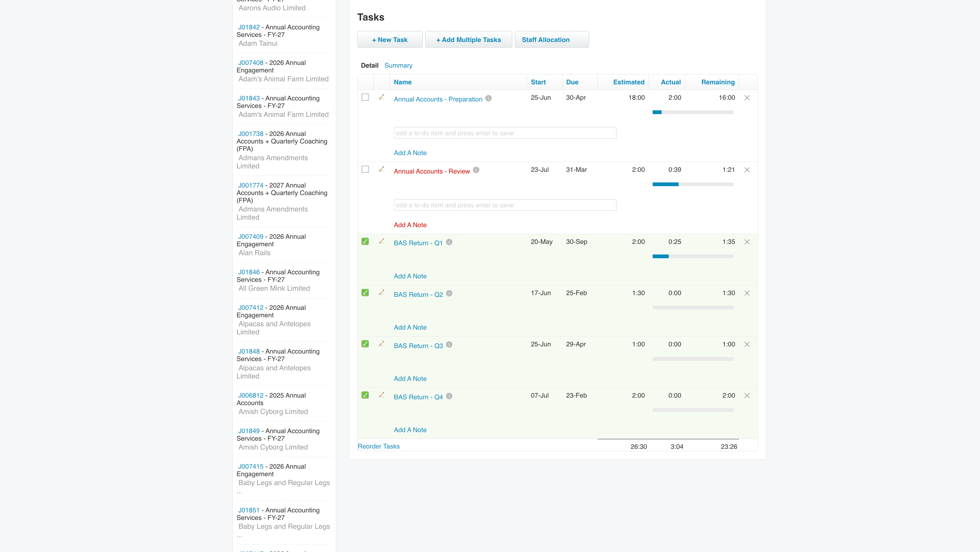
Task: Add A Note under Annual Accounts - Preparation
Action: point(410,153)
